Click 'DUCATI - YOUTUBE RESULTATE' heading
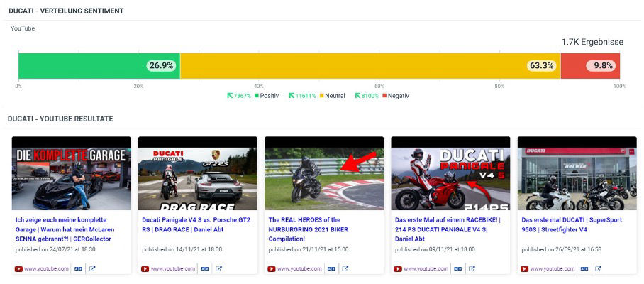The image size is (644, 284). (x=60, y=119)
